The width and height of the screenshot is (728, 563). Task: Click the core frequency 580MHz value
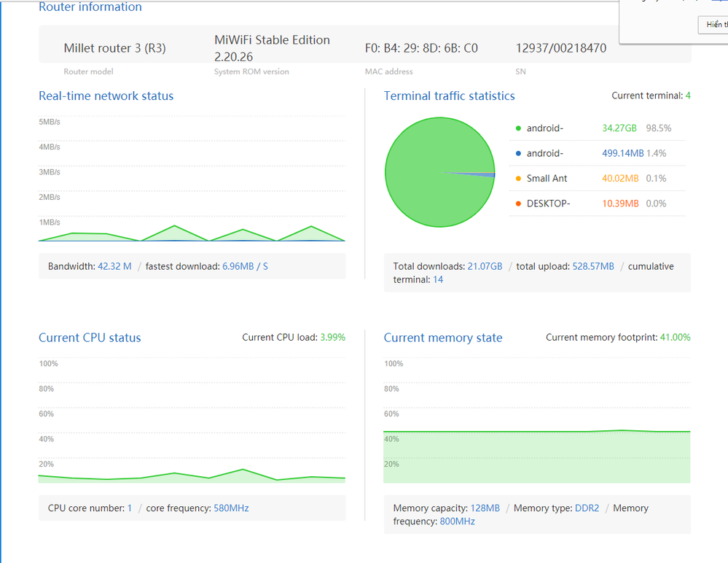pyautogui.click(x=231, y=508)
